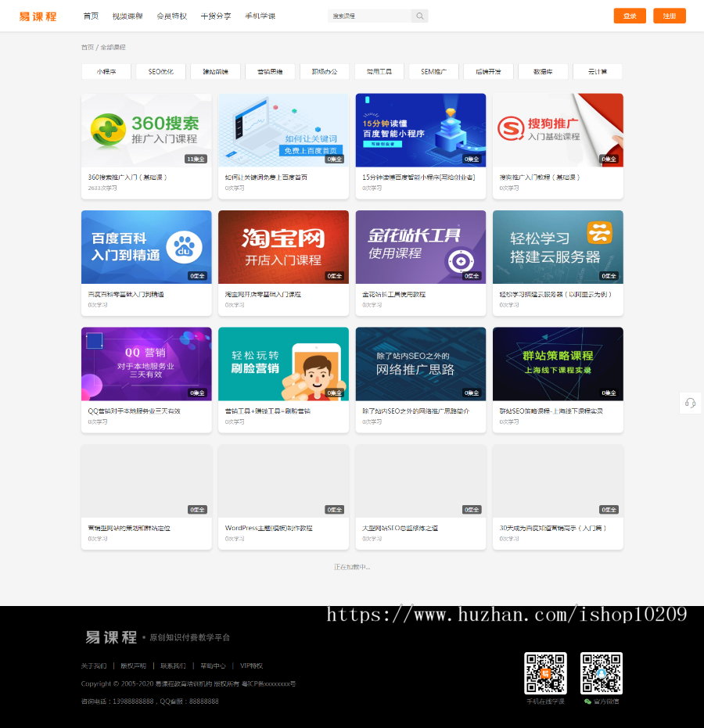Click the green WeChat icon in footer

coord(587,701)
